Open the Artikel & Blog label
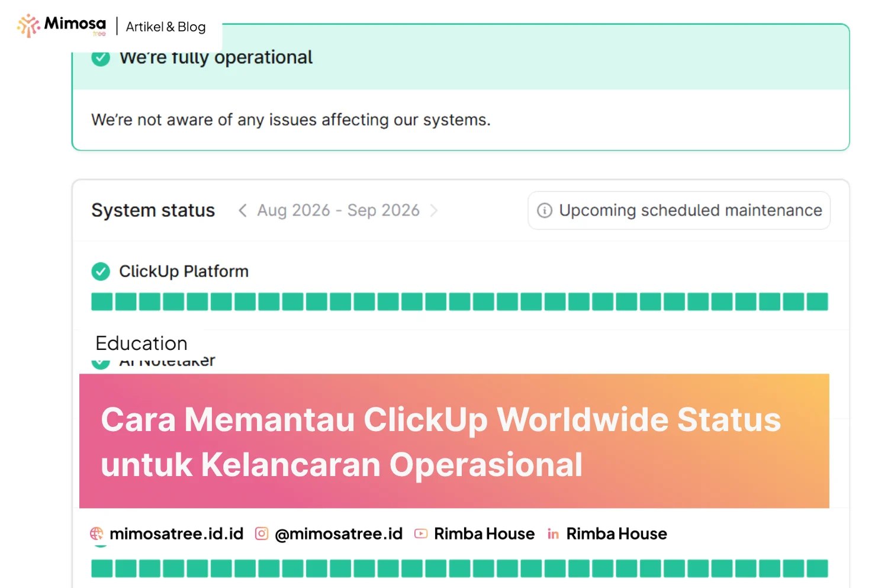The width and height of the screenshot is (888, 588). pos(166,27)
